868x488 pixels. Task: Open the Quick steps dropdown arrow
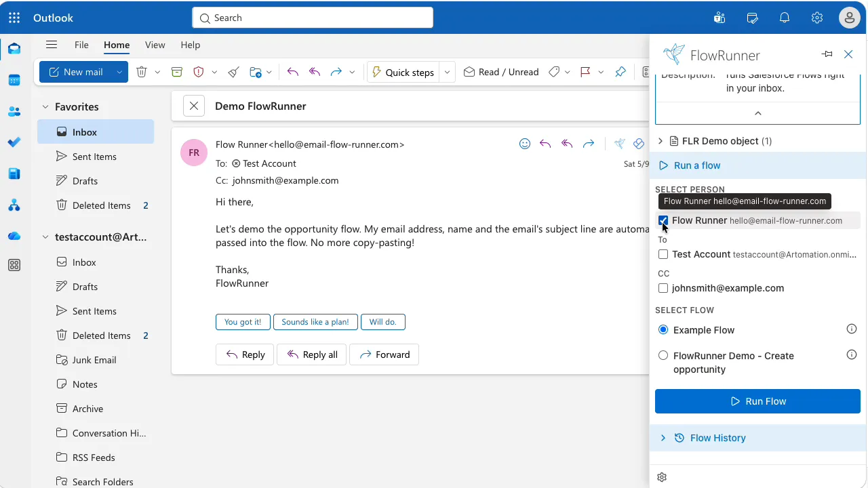(448, 72)
